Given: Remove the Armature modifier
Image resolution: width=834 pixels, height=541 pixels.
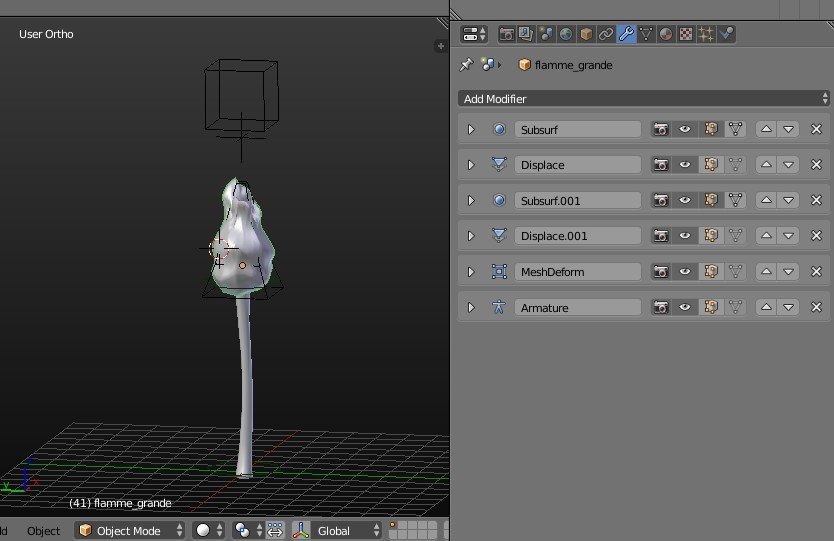Looking at the screenshot, I should coord(816,307).
